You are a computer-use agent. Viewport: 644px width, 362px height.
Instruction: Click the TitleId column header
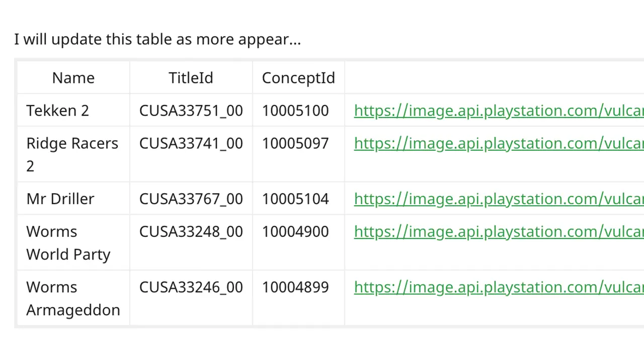click(x=191, y=78)
